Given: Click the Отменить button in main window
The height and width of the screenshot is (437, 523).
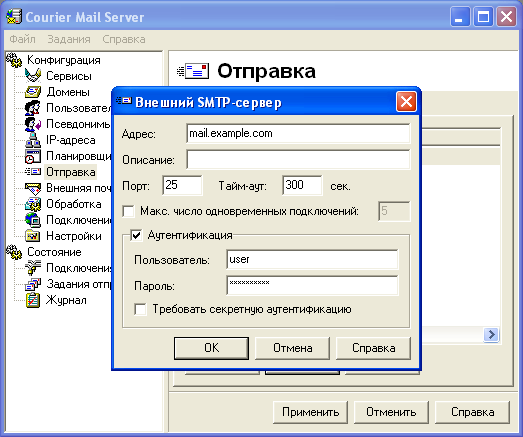Looking at the screenshot, I should pyautogui.click(x=391, y=412).
